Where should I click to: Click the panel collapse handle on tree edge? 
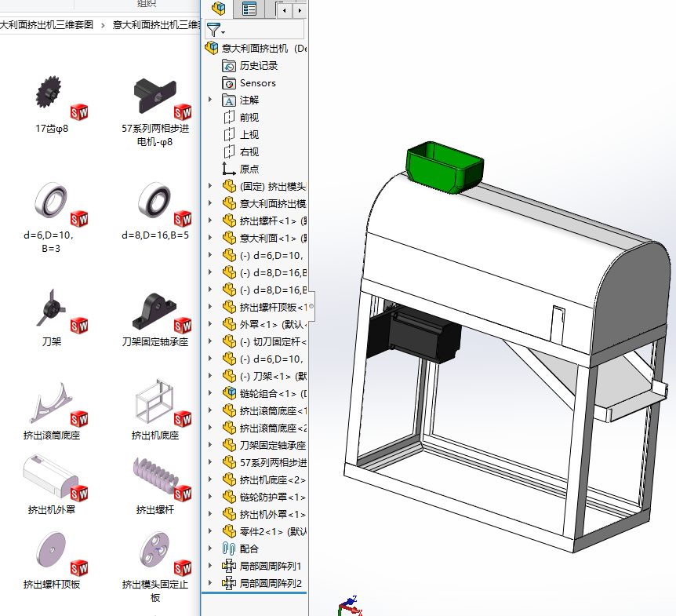click(x=311, y=306)
